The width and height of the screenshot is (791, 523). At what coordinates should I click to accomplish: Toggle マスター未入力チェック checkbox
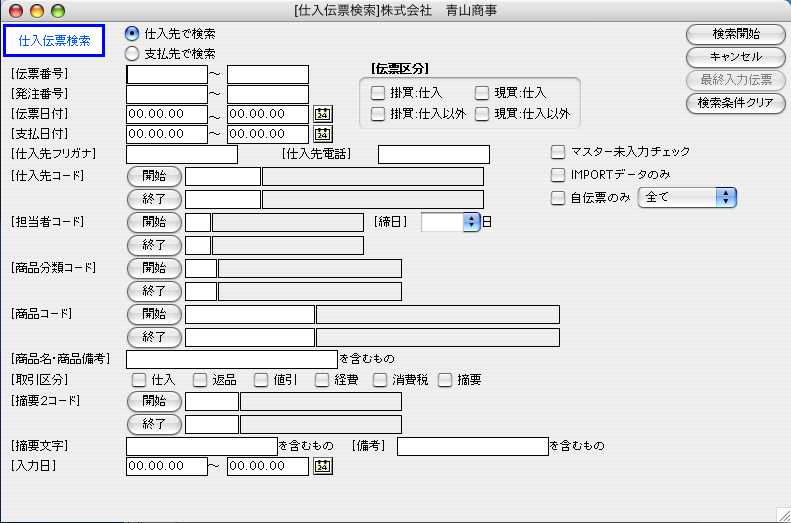558,152
